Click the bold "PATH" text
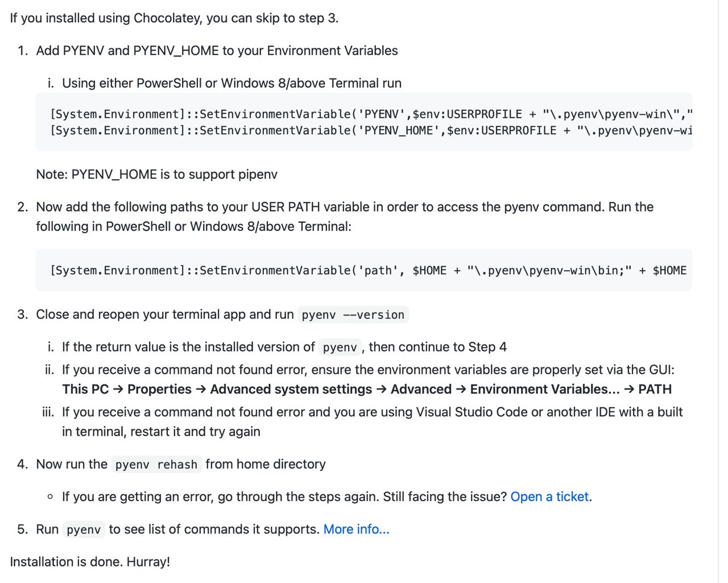Image resolution: width=728 pixels, height=583 pixels. (655, 389)
